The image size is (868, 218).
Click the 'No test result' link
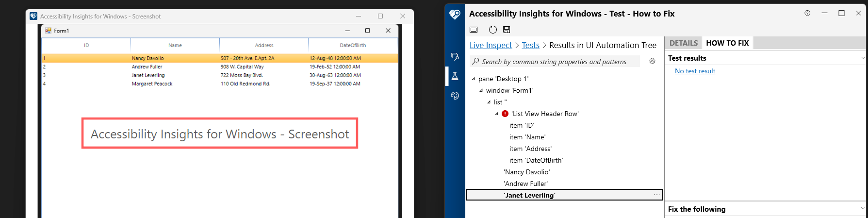click(x=695, y=71)
